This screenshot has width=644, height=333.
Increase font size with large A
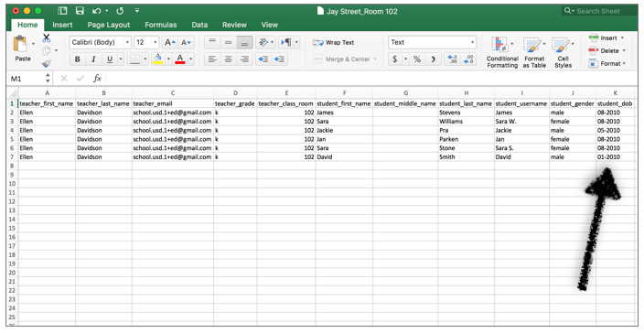click(x=169, y=42)
